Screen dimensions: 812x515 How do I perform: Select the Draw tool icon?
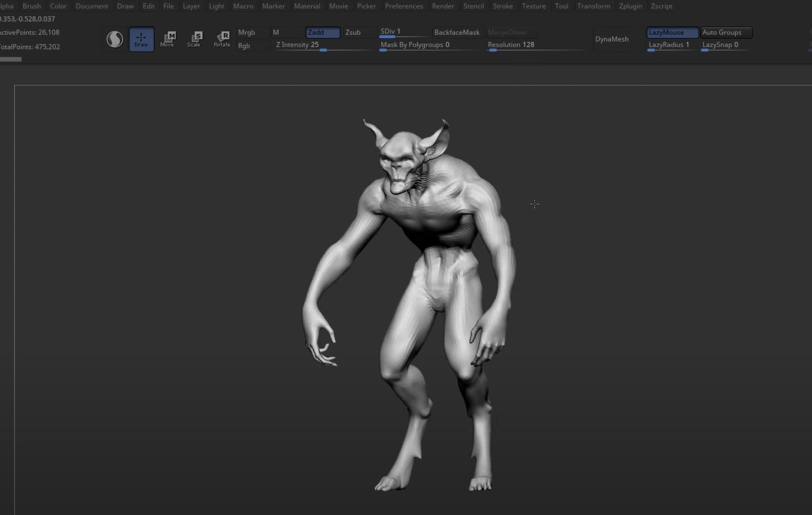(x=141, y=39)
